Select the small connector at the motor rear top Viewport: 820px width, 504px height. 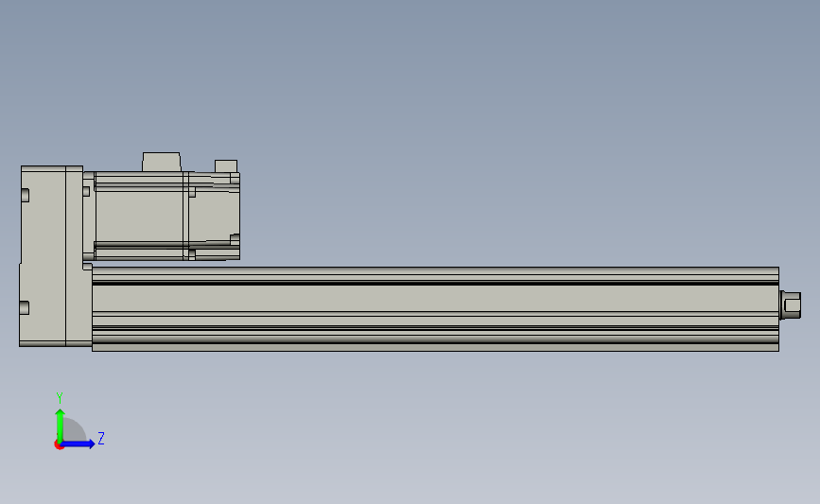[226, 166]
